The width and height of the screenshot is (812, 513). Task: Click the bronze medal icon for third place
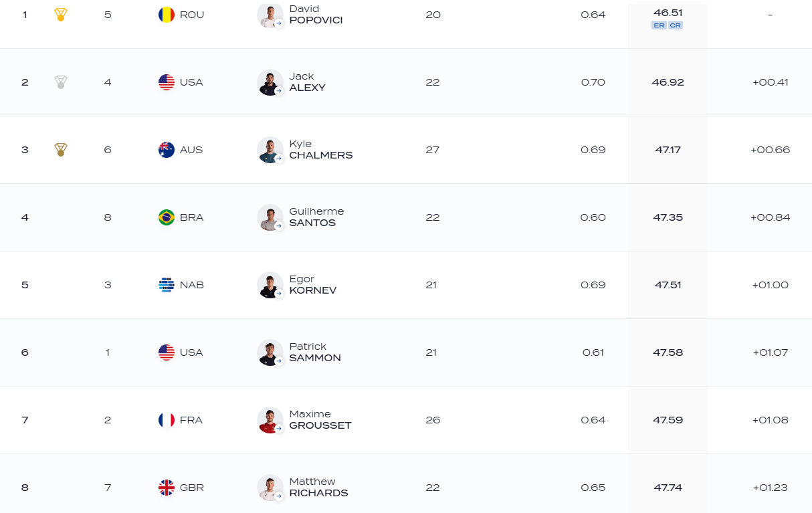coord(60,150)
